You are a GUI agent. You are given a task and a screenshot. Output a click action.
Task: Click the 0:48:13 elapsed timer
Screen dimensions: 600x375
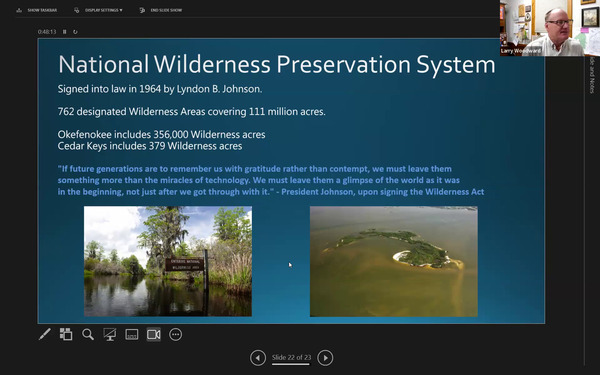pyautogui.click(x=47, y=32)
